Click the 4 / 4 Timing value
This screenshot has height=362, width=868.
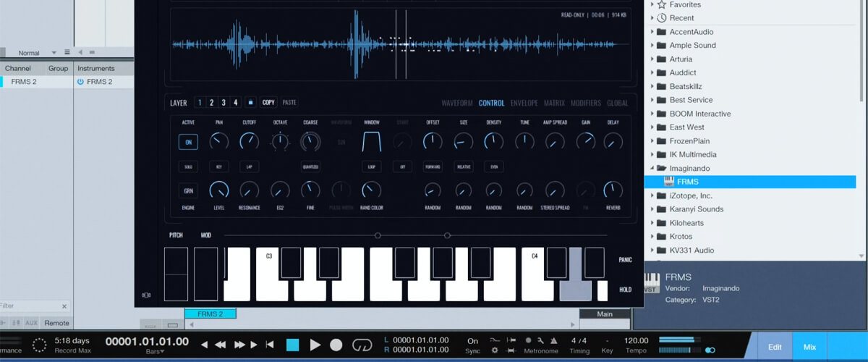(579, 340)
